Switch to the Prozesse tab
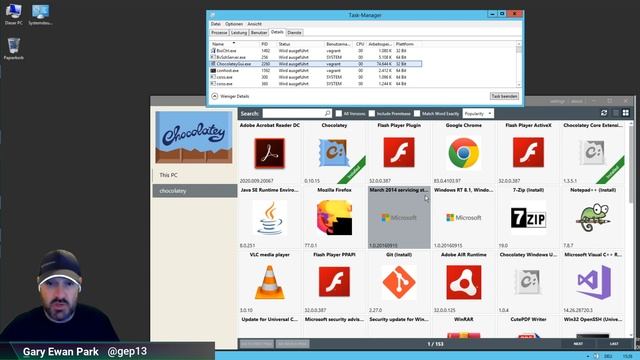This screenshot has width=640, height=360. click(219, 33)
